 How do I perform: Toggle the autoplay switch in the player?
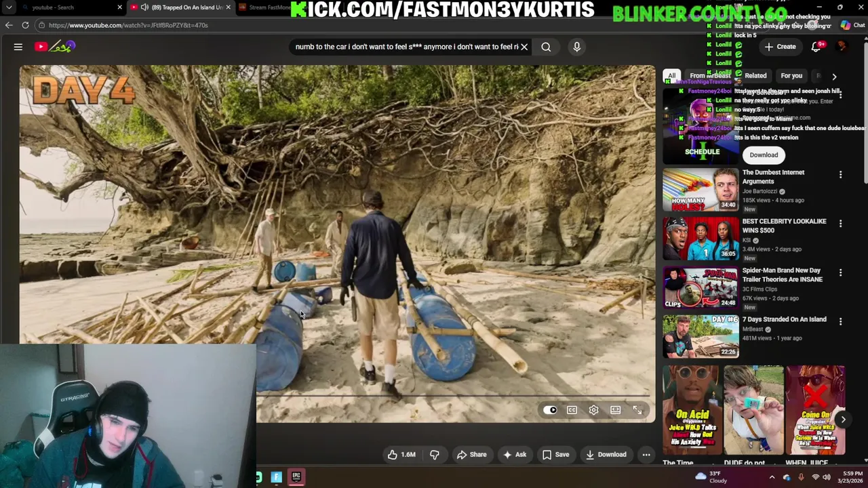pyautogui.click(x=550, y=410)
